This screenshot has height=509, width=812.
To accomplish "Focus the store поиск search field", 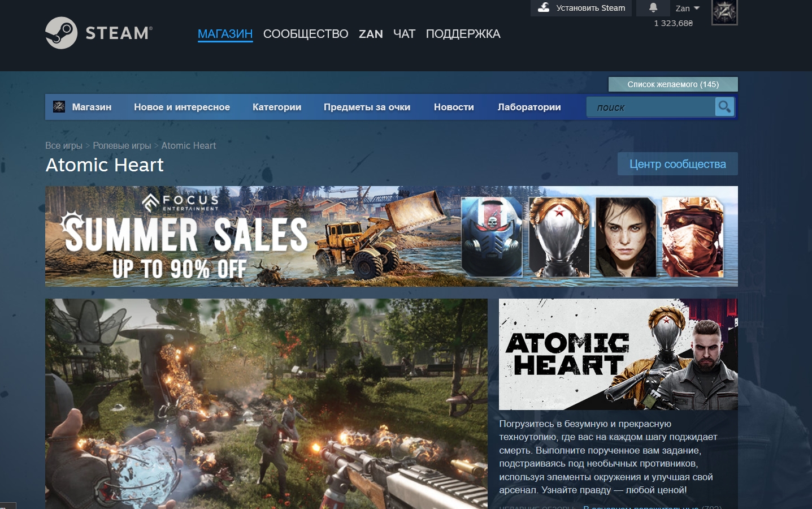I will (x=652, y=107).
